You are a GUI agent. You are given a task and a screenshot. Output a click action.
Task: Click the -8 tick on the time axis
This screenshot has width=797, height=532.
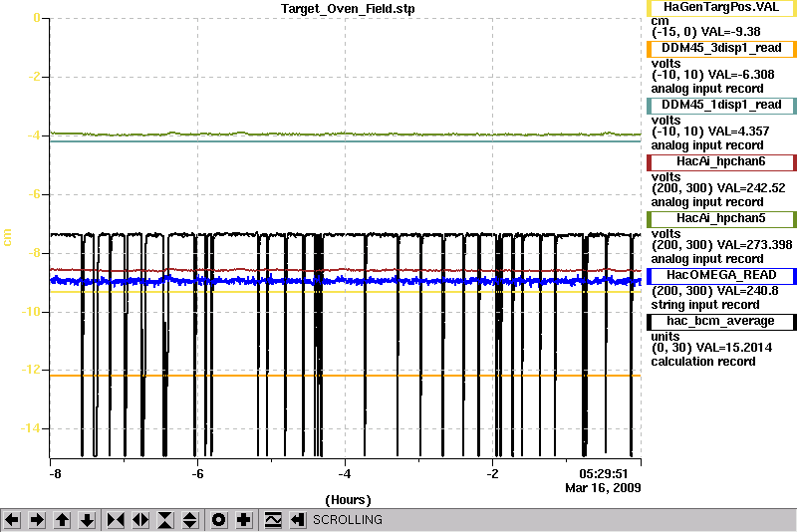click(55, 474)
